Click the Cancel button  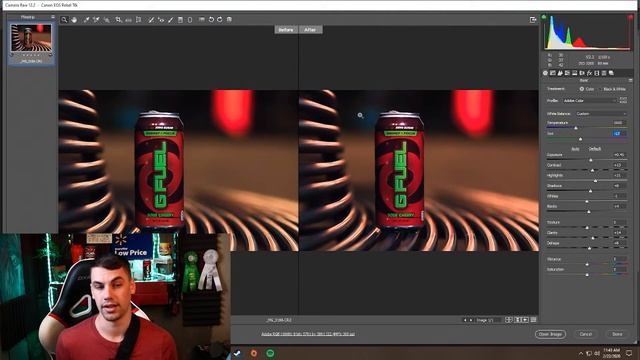[x=586, y=334]
